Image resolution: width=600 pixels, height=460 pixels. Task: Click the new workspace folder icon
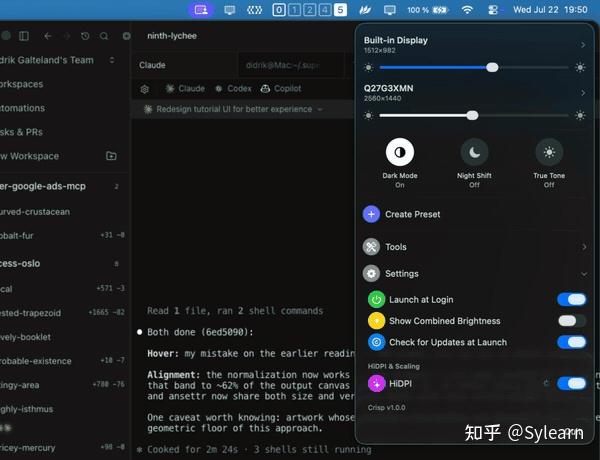pos(111,156)
